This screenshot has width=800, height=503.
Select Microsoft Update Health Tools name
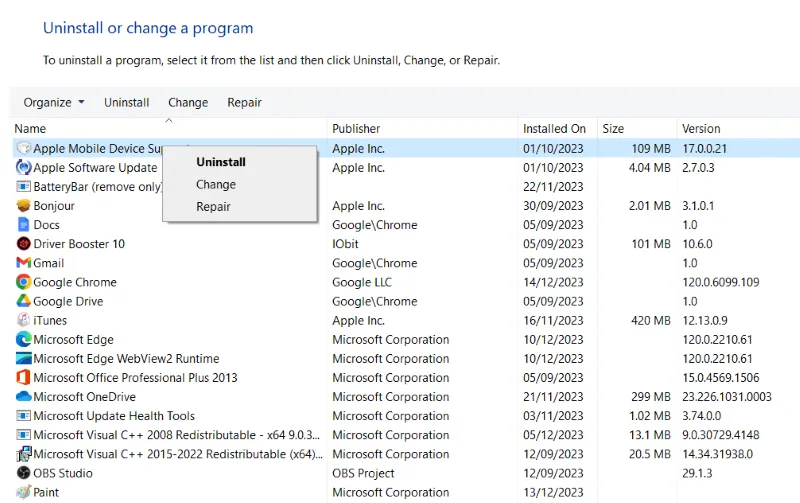[x=114, y=416]
